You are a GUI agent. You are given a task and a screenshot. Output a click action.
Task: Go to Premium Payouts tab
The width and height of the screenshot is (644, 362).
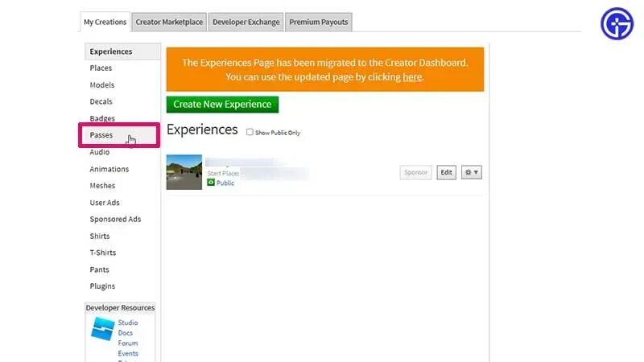point(318,23)
